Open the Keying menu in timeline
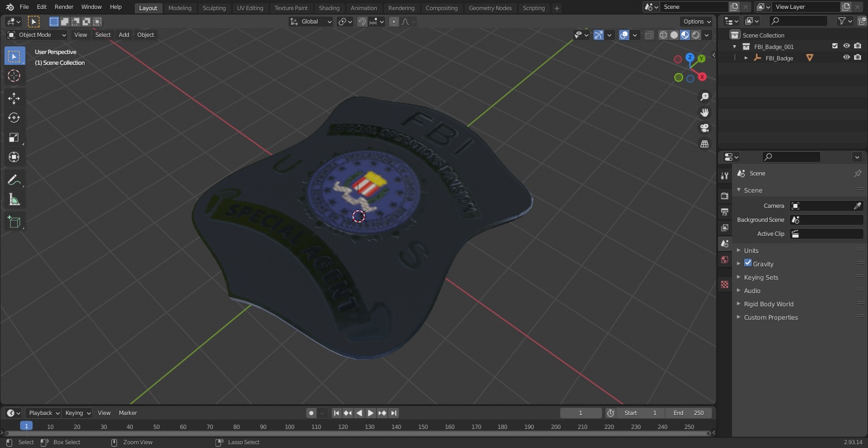The image size is (868, 448). [x=77, y=413]
